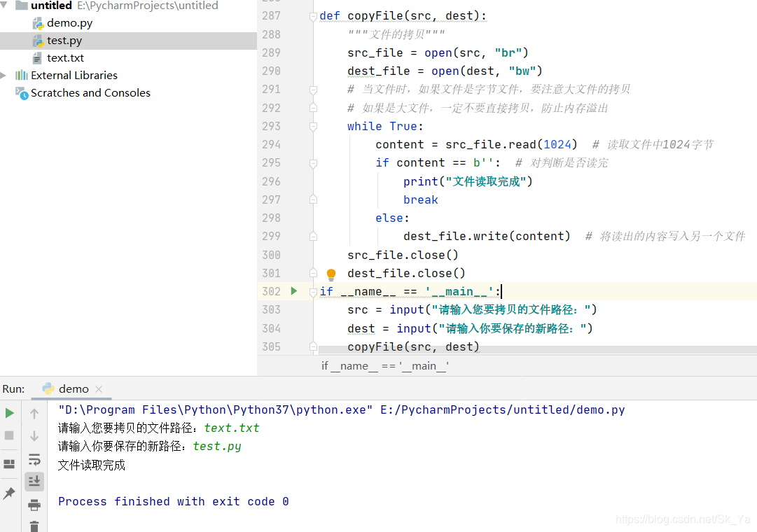Click 'src_file.close()' on line 300
Viewport: 757px width, 532px height.
click(x=403, y=255)
